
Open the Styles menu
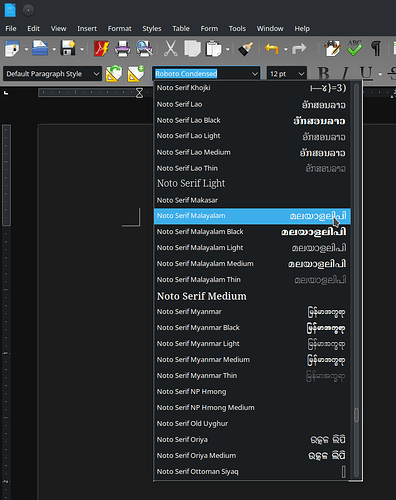(x=152, y=29)
